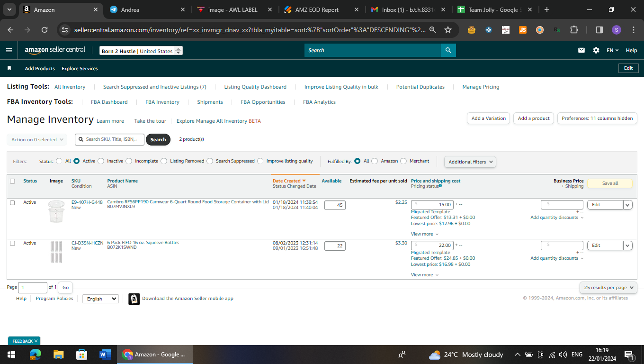Click the price field showing 15.00
Viewport: 644px width, 364px height.
(x=432, y=205)
